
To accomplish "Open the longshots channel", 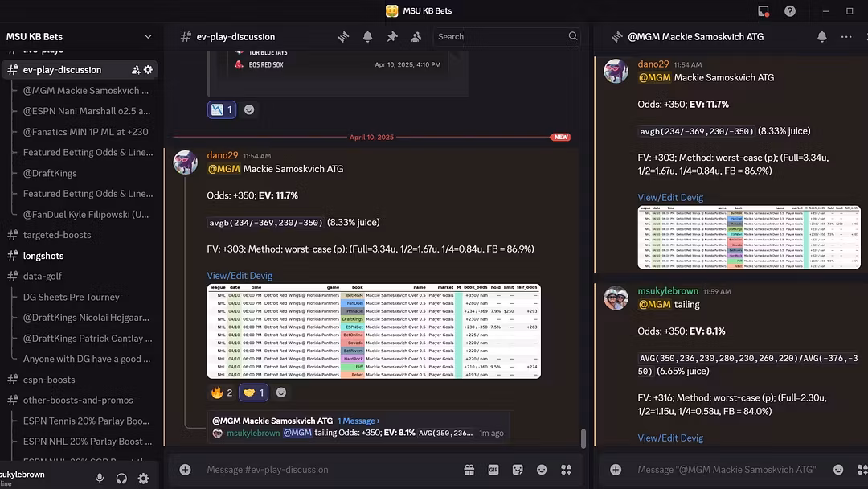I will tap(43, 256).
